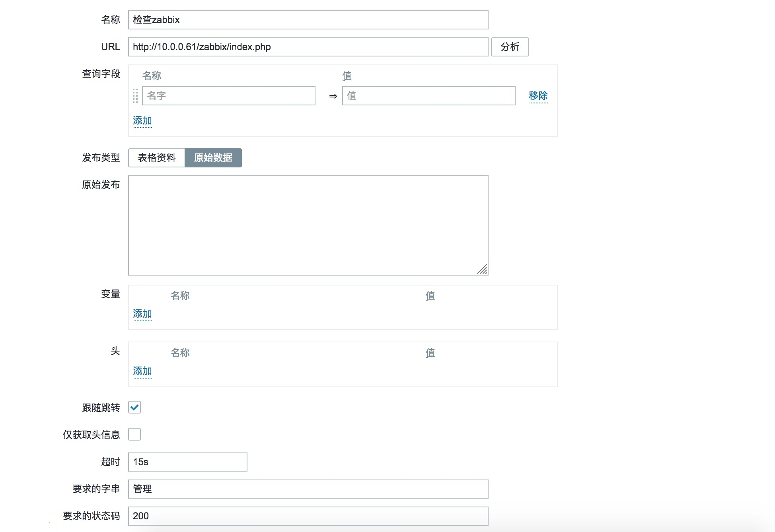Click 添加 link under 变量
The width and height of the screenshot is (775, 532).
(142, 314)
